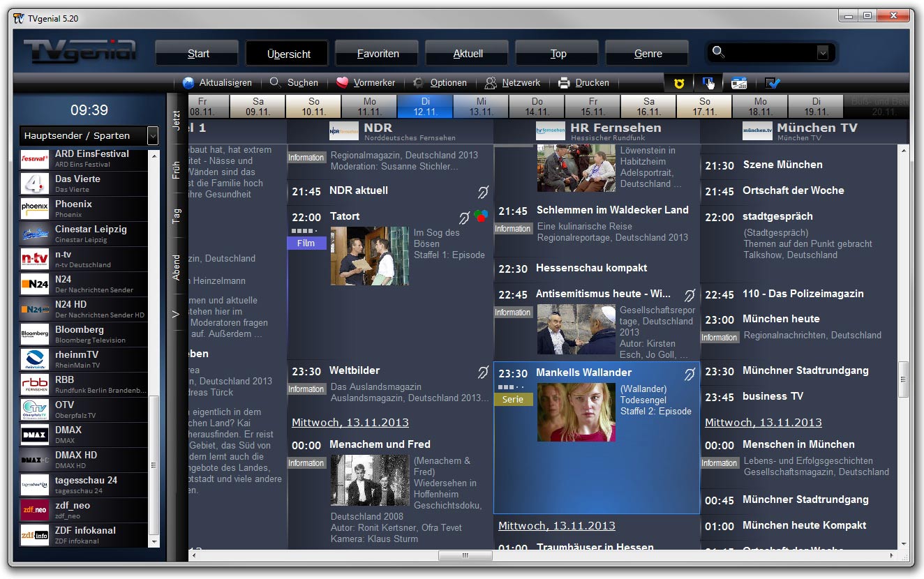This screenshot has height=579, width=924.
Task: Select the n-tv channel logo
Action: [35, 260]
